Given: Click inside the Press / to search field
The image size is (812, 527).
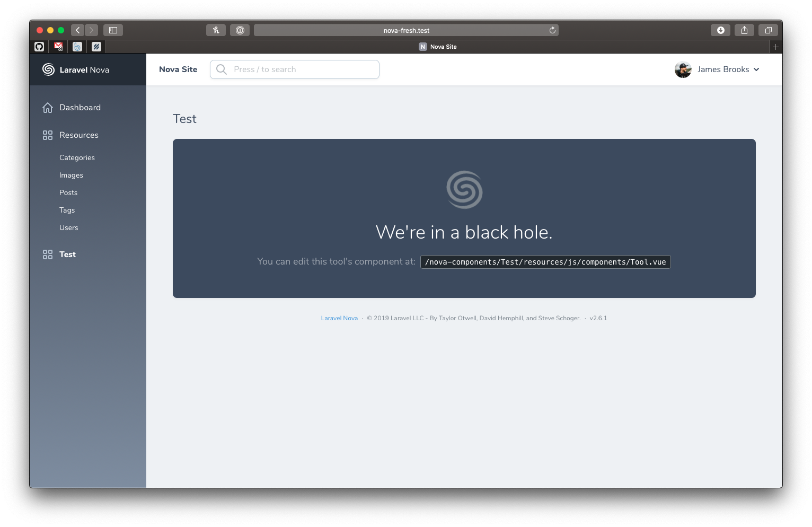Looking at the screenshot, I should point(297,69).
